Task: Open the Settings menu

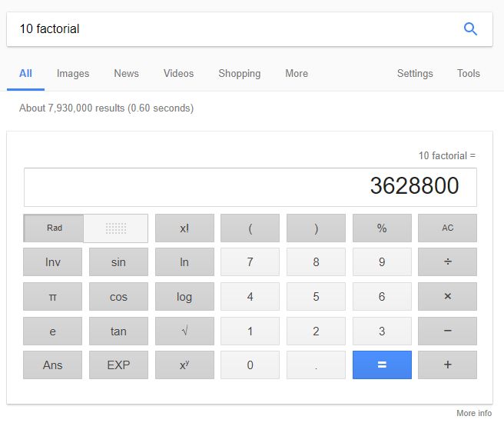Action: point(415,74)
